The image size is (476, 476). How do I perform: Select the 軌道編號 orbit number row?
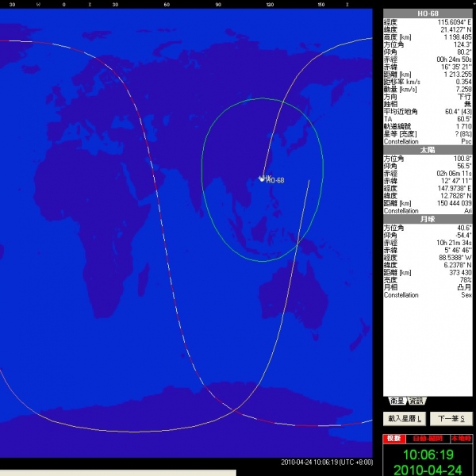point(428,125)
